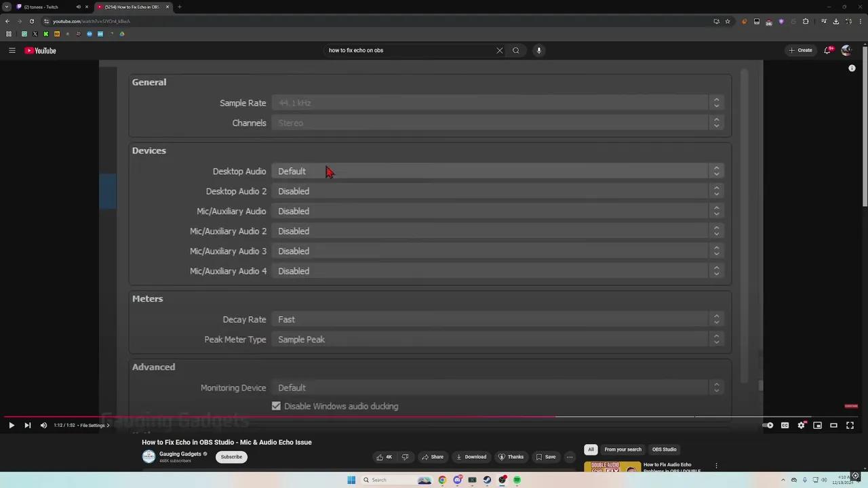The height and width of the screenshot is (488, 868).
Task: Toggle closed captions on the video
Action: click(785, 426)
